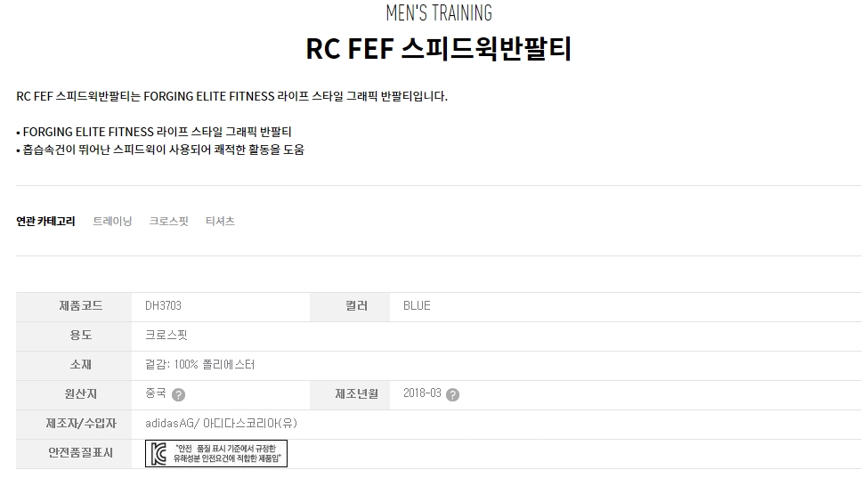868x478 pixels.
Task: Open the 트레이닝 related category link
Action: 112,222
